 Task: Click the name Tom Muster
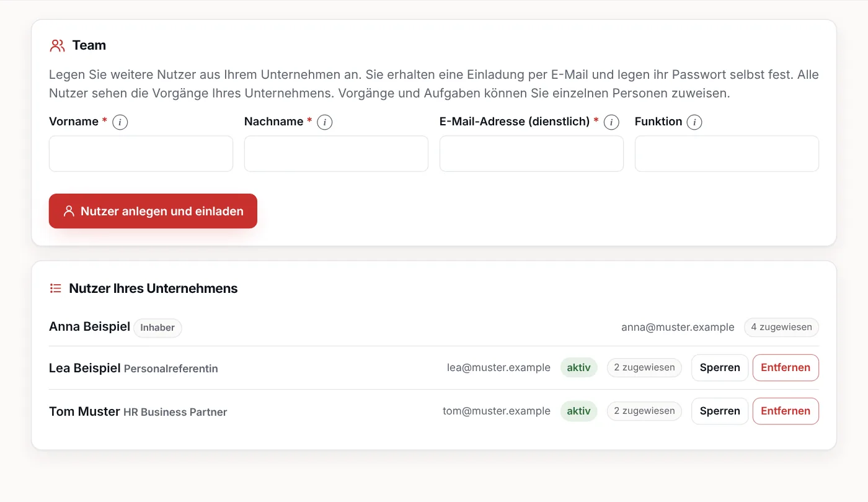coord(84,411)
